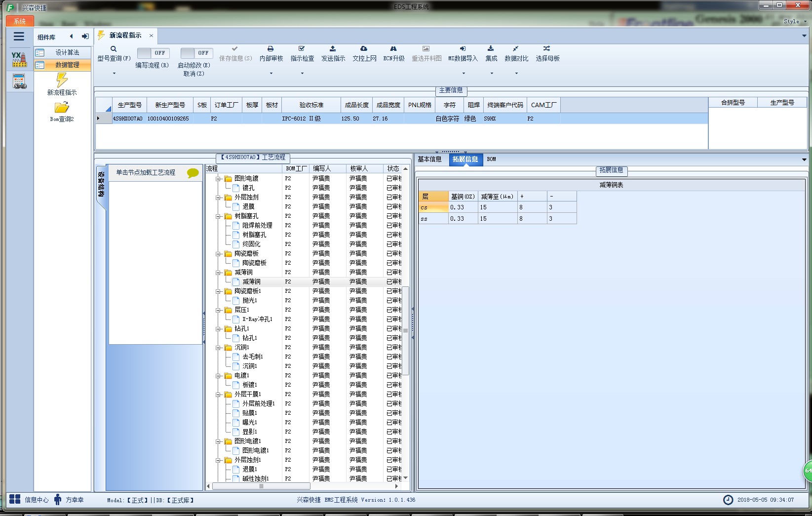Screen dimensions: 812x516
Task: Click the horizontal scrollbar of process tree
Action: pyautogui.click(x=261, y=486)
